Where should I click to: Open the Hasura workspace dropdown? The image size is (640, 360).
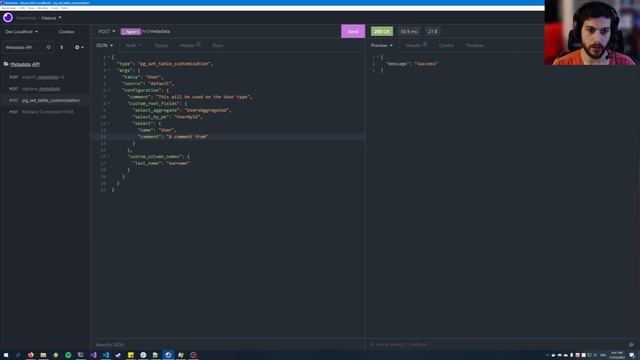tap(51, 18)
